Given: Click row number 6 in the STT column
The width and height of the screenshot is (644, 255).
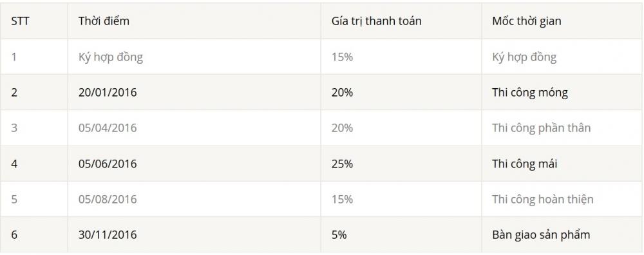Looking at the screenshot, I should [14, 235].
